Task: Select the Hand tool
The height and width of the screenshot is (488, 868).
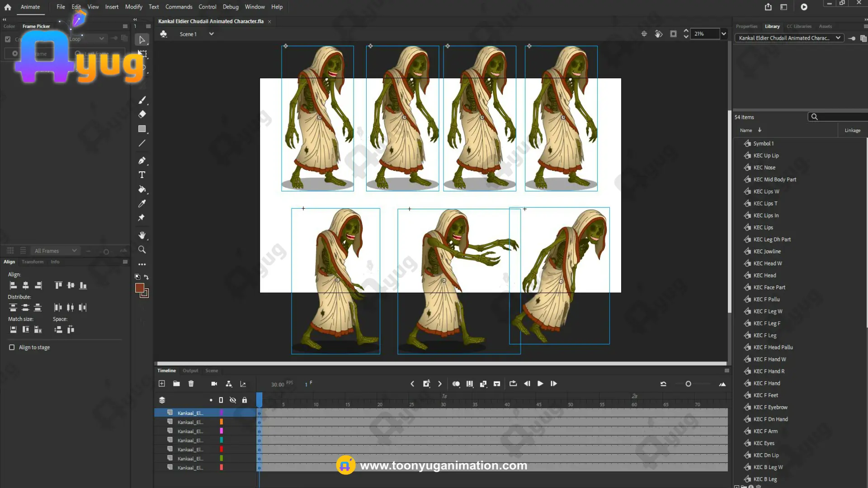Action: coord(142,235)
